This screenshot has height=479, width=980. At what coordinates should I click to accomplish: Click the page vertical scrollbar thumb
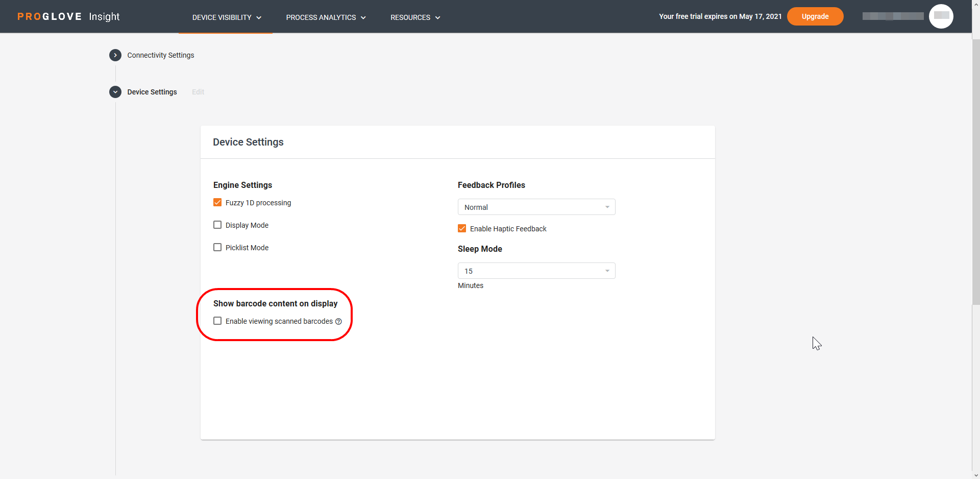tap(976, 171)
